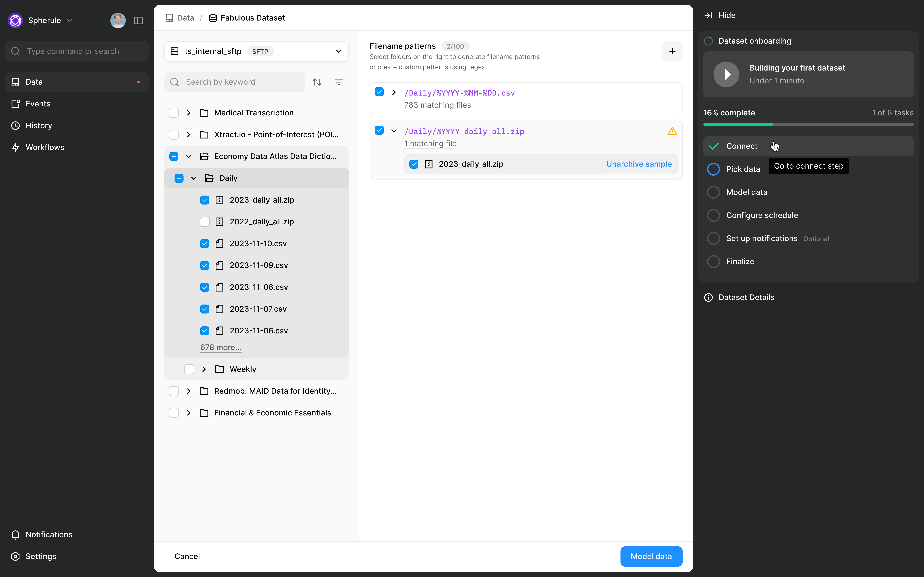Click the user avatar picture

point(118,21)
